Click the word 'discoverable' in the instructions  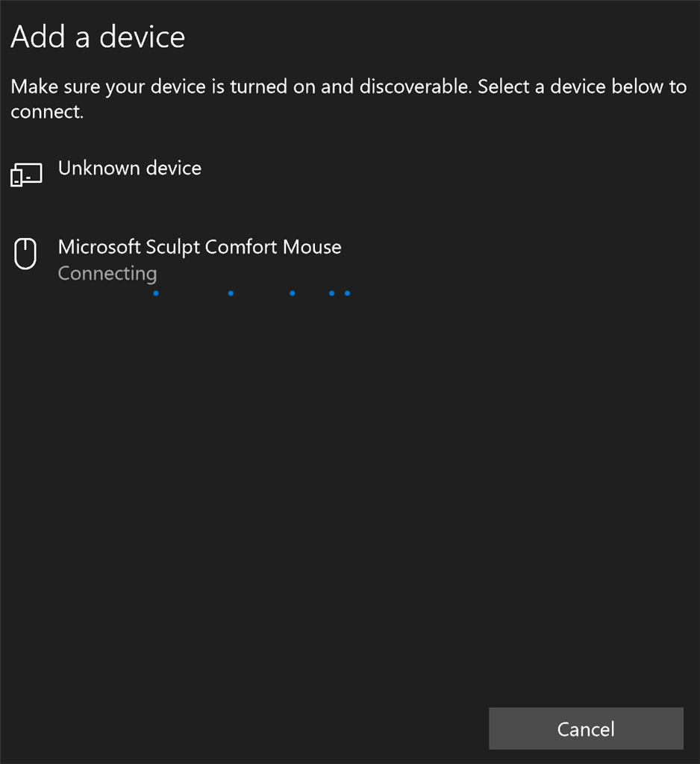click(416, 87)
